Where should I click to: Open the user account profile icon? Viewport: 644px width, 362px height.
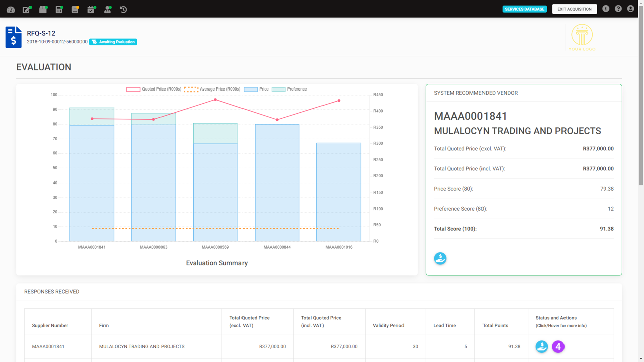coord(631,9)
